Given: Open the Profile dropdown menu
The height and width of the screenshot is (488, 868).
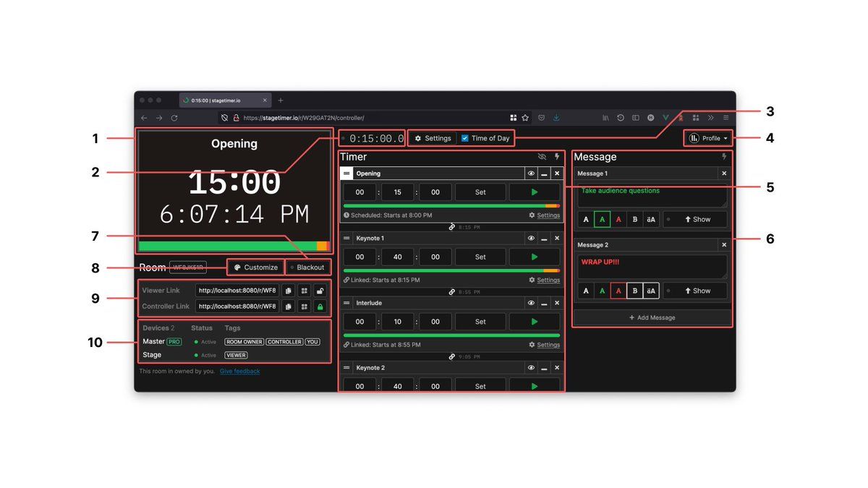Looking at the screenshot, I should (x=708, y=138).
